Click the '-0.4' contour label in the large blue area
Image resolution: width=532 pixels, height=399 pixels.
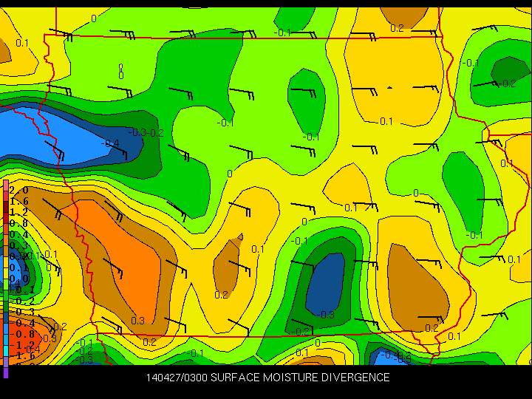coord(109,143)
